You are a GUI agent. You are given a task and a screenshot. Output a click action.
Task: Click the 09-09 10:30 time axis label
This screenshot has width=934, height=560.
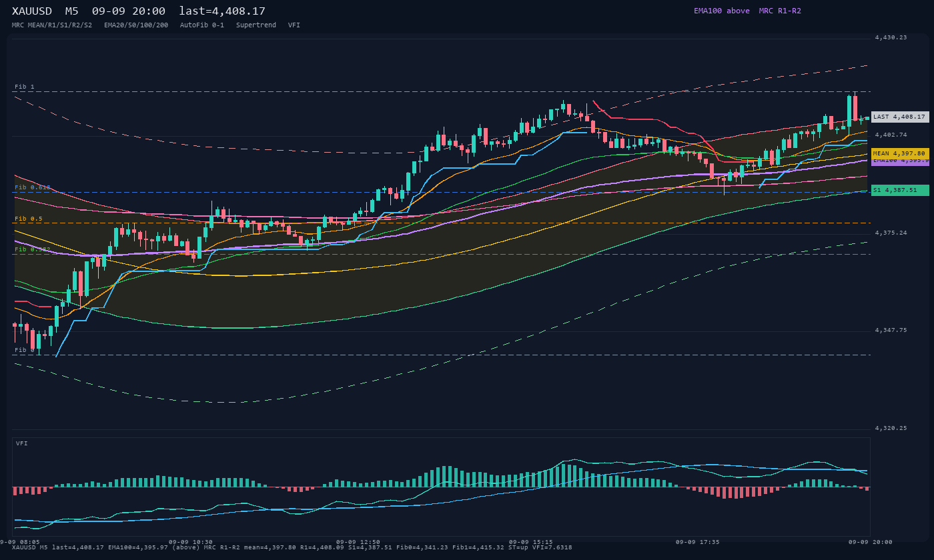pyautogui.click(x=191, y=542)
